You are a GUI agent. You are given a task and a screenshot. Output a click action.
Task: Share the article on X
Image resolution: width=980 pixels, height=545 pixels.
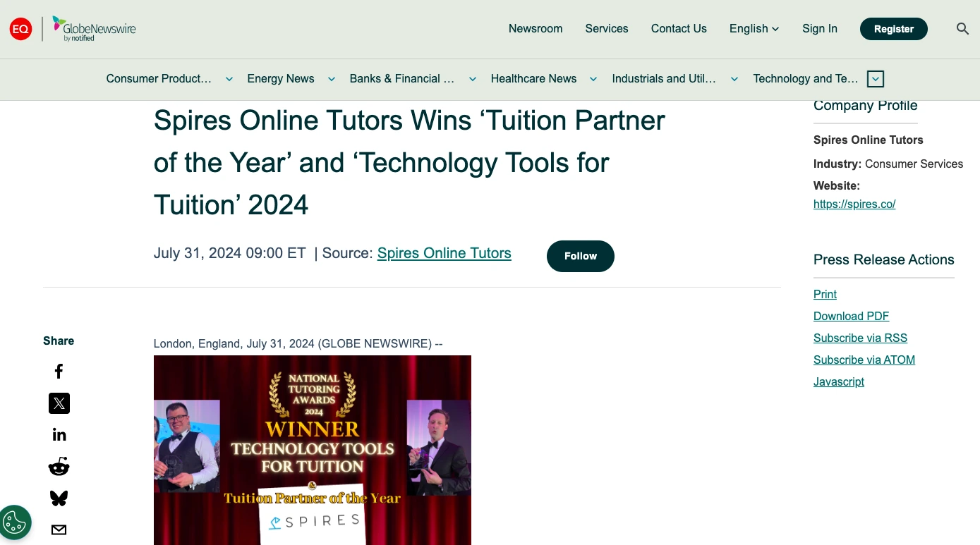59,403
